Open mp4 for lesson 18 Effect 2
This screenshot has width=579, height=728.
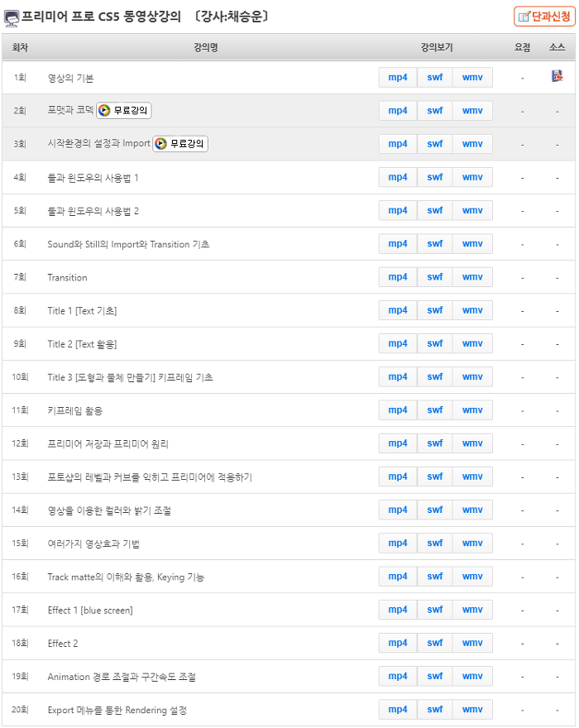pyautogui.click(x=398, y=643)
